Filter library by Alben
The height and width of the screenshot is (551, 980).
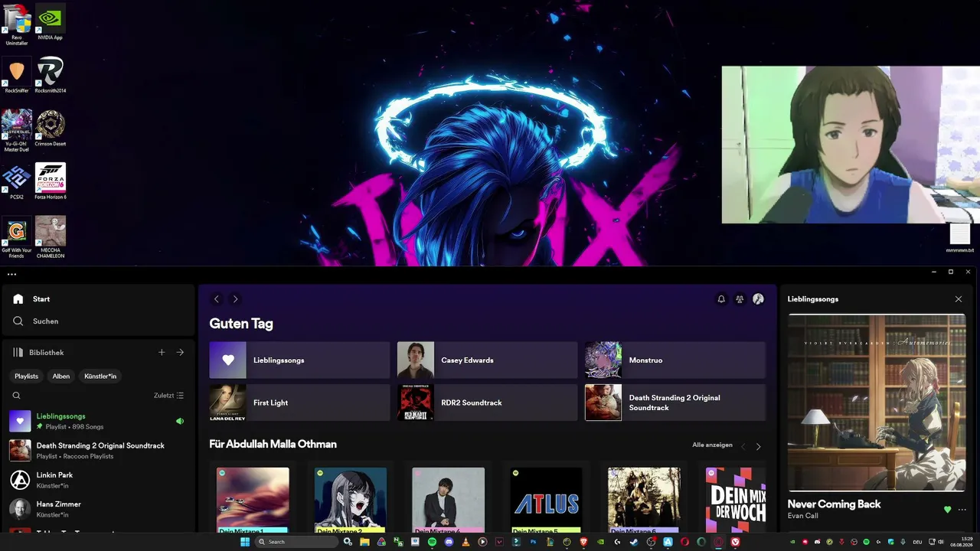(61, 377)
